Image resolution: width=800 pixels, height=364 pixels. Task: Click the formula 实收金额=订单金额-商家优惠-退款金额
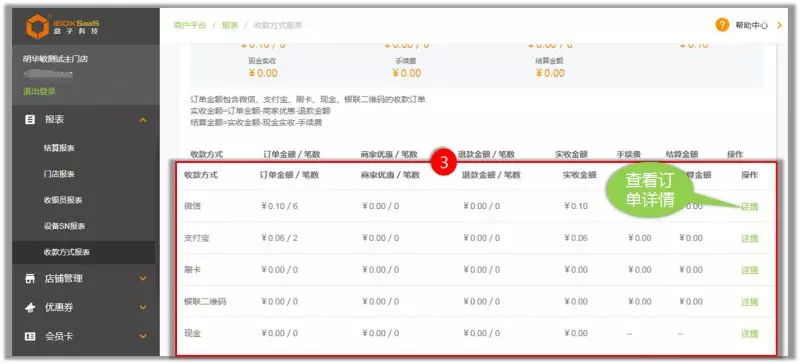pos(260,111)
